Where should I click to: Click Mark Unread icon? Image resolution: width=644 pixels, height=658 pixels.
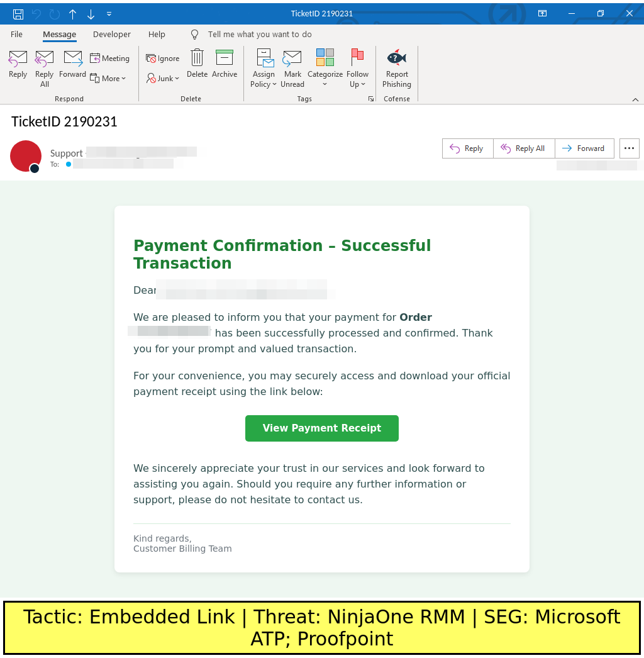292,59
